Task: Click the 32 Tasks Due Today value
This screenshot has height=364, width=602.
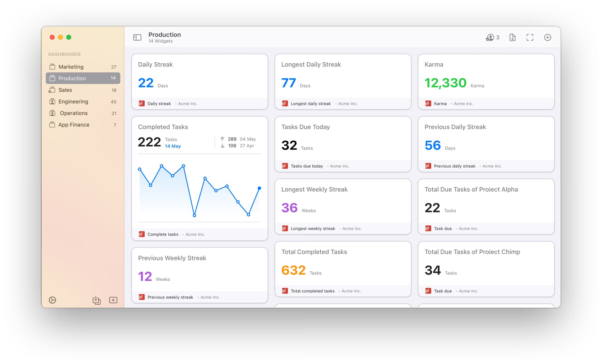Action: [x=289, y=145]
